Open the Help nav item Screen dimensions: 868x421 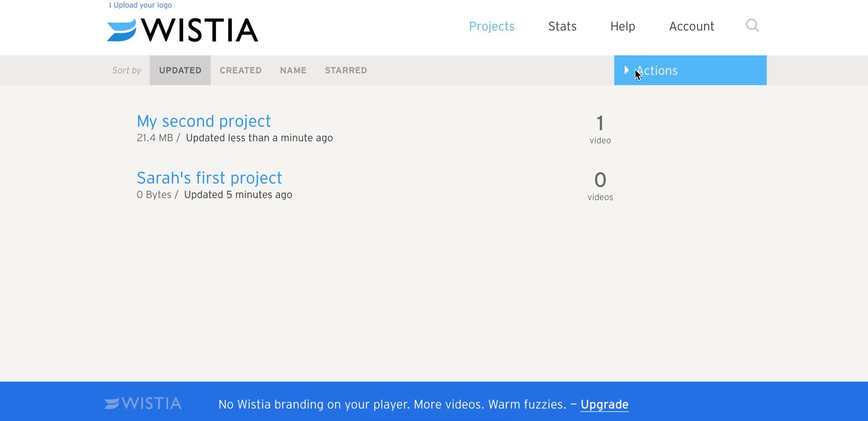pyautogui.click(x=623, y=26)
